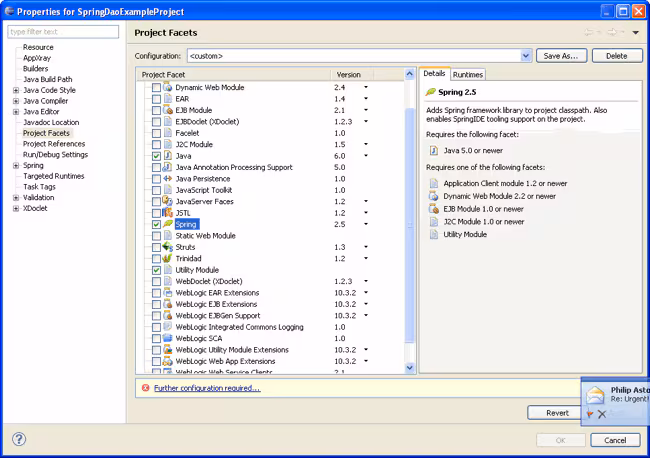Click the Dynamic Web Module facet icon
The width and height of the screenshot is (650, 458).
pos(168,88)
